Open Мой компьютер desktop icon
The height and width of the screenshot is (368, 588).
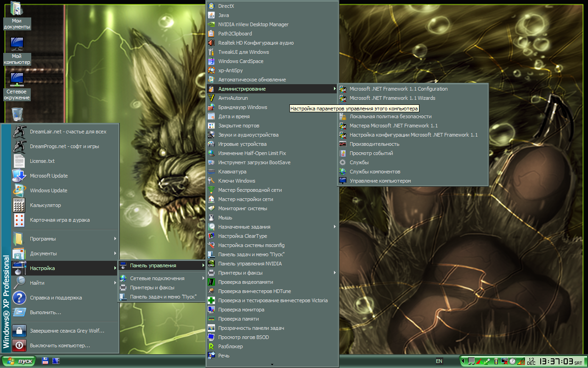(x=17, y=45)
